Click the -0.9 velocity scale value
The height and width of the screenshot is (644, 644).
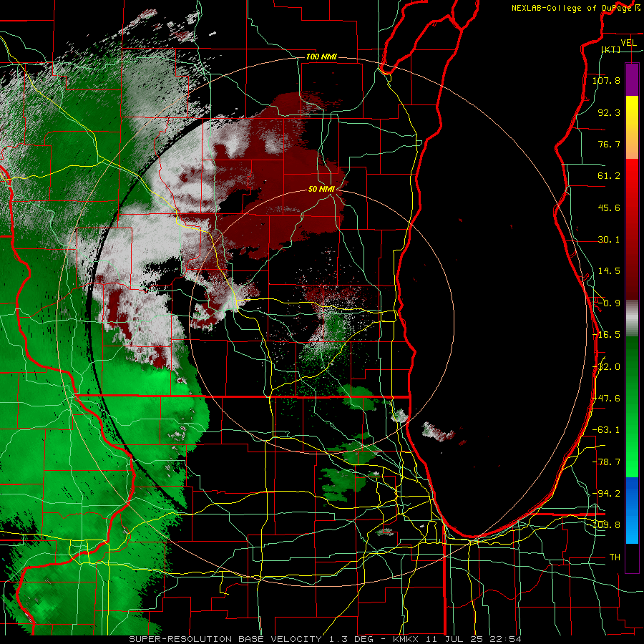(x=609, y=303)
